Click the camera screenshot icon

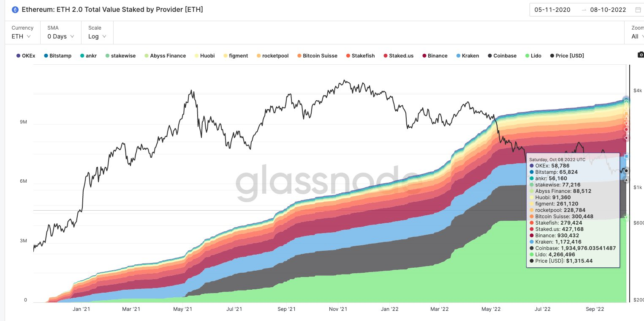coord(641,55)
